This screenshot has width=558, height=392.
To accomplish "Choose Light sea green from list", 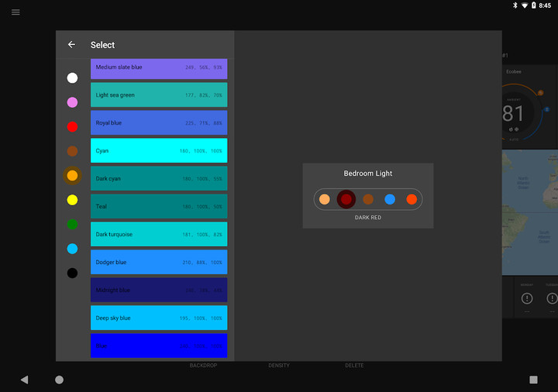I will click(x=159, y=95).
